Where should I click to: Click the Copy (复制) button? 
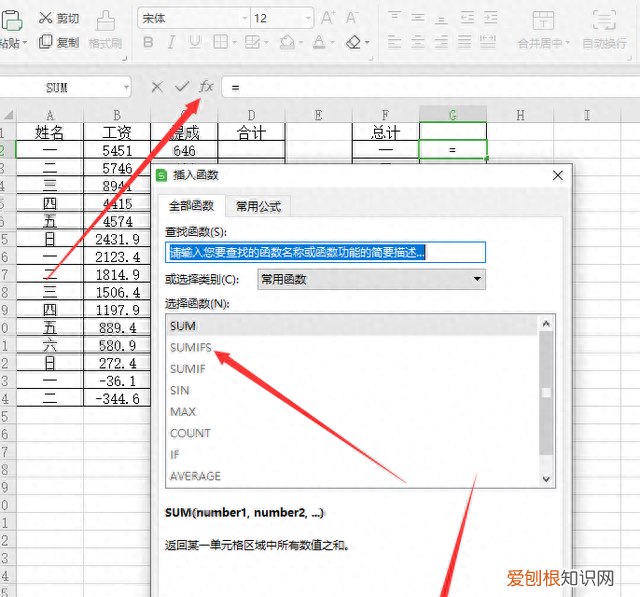click(x=58, y=42)
